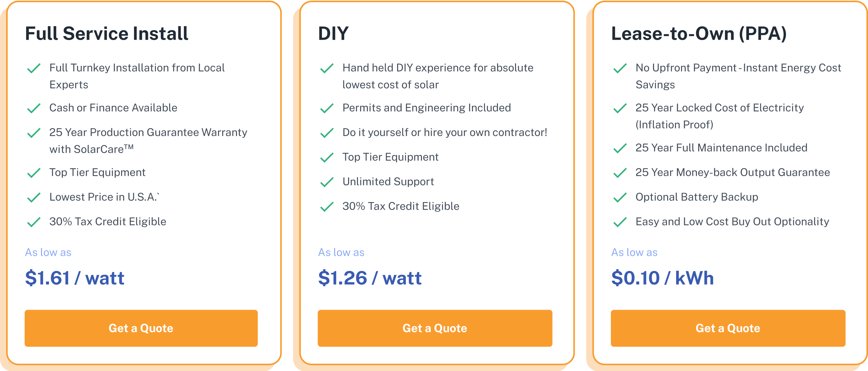Click checkmark beside 25 Year Full Maintenance Included
This screenshot has width=868, height=371.
pos(620,148)
